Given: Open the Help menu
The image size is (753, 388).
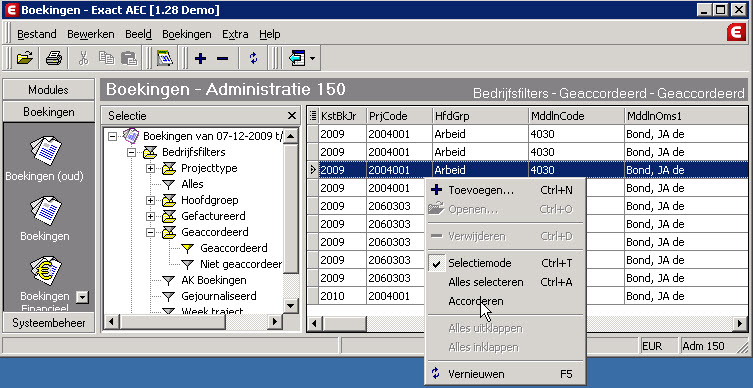Looking at the screenshot, I should click(270, 34).
